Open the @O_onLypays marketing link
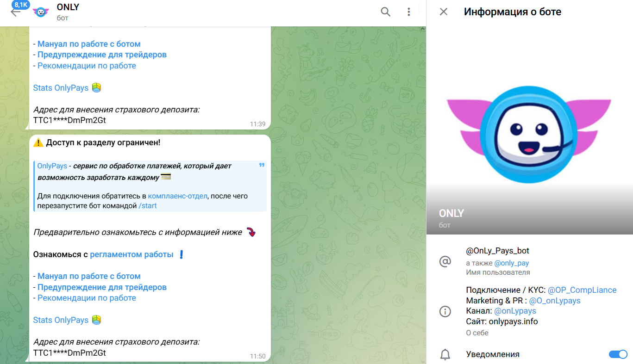Image resolution: width=633 pixels, height=364 pixels. tap(555, 301)
